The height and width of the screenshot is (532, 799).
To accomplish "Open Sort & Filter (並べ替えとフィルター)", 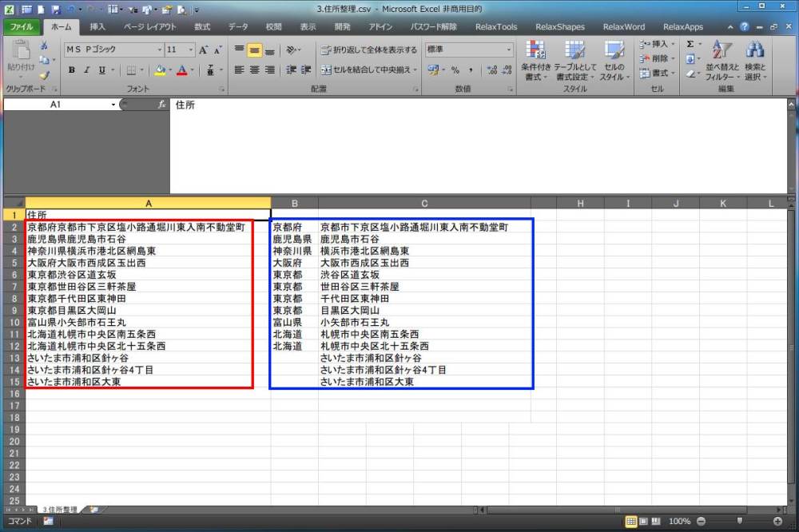I will click(721, 61).
